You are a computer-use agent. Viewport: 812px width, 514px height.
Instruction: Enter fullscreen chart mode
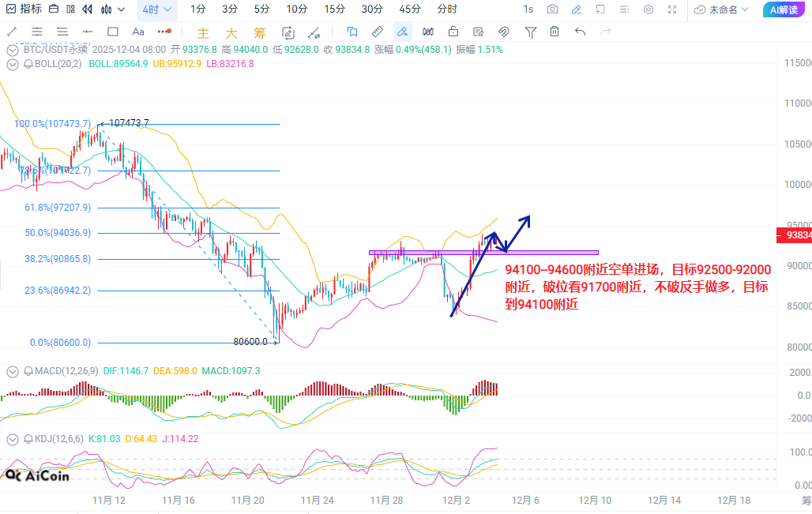[672, 9]
